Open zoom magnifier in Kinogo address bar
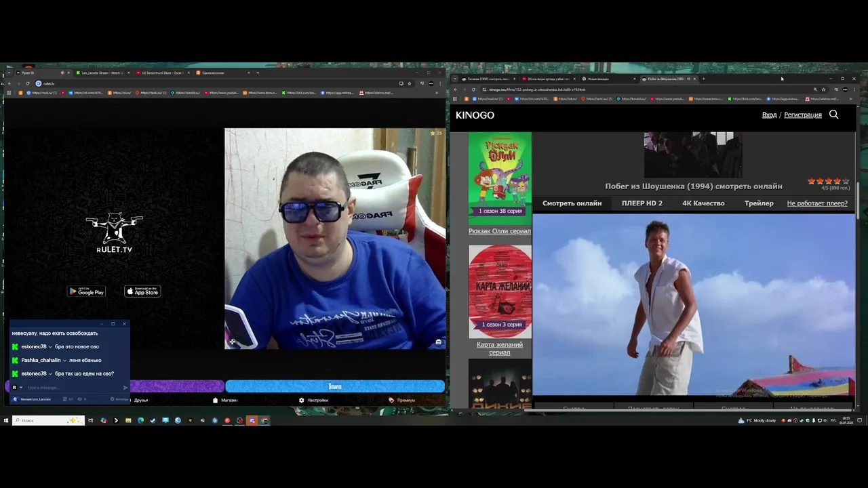This screenshot has width=868, height=488. [814, 89]
